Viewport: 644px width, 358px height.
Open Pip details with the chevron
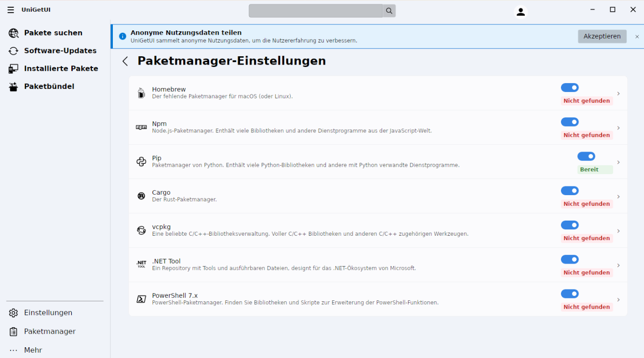(619, 162)
